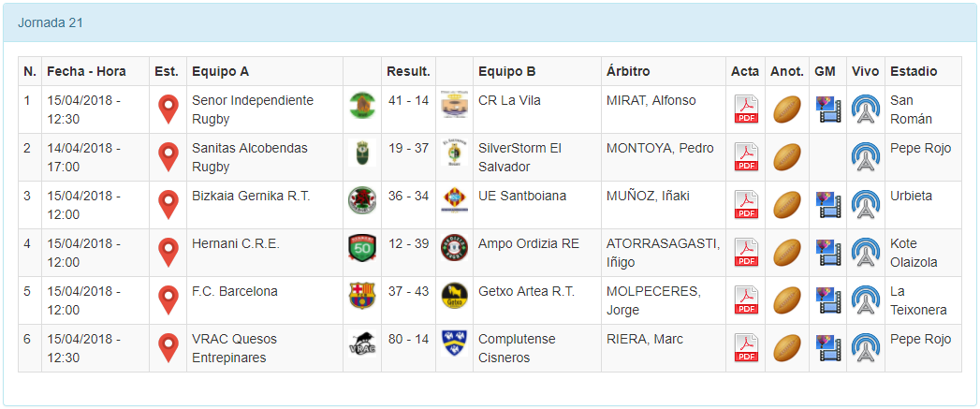This screenshot has width=980, height=409.
Task: Open rugby ball annotations for Bizkaia Gernika match
Action: (786, 205)
